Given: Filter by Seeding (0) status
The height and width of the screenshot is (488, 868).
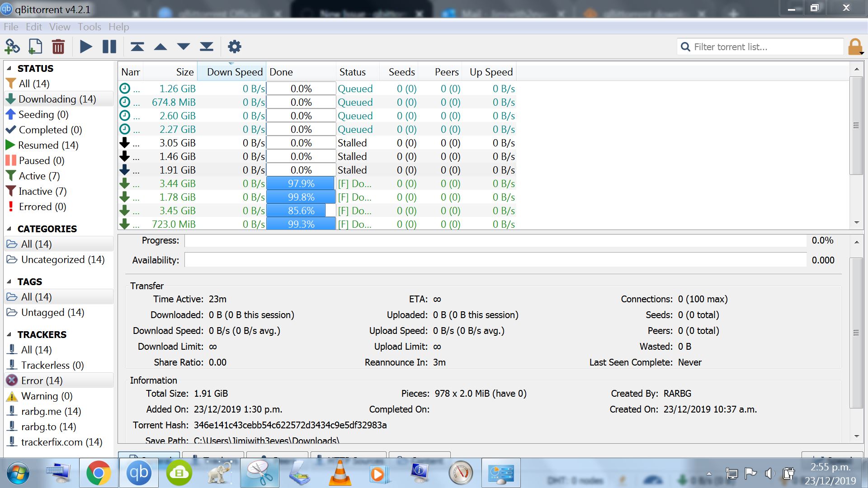Looking at the screenshot, I should [x=59, y=115].
